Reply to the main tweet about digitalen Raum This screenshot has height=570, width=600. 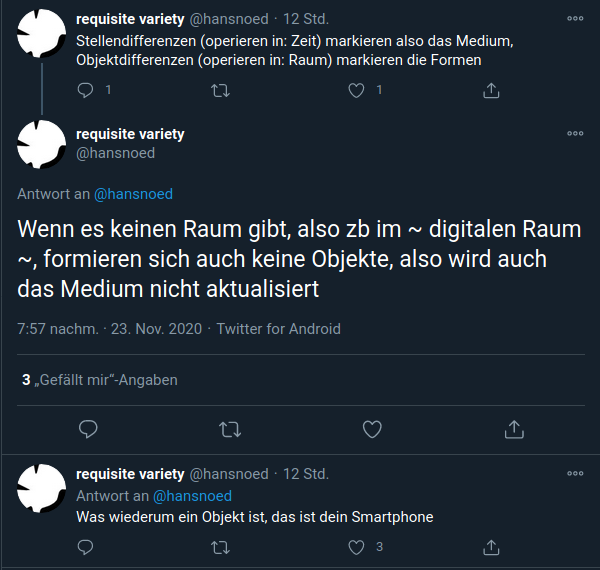[88, 429]
